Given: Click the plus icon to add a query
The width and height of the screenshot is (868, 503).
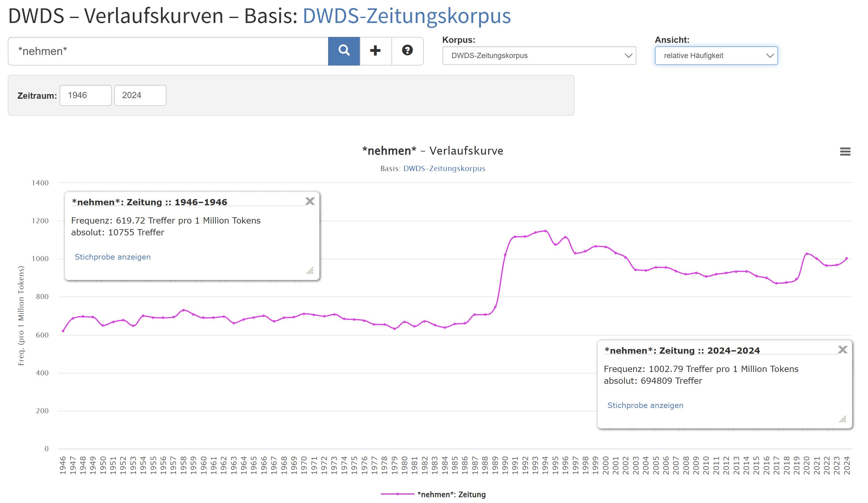Looking at the screenshot, I should (x=375, y=51).
